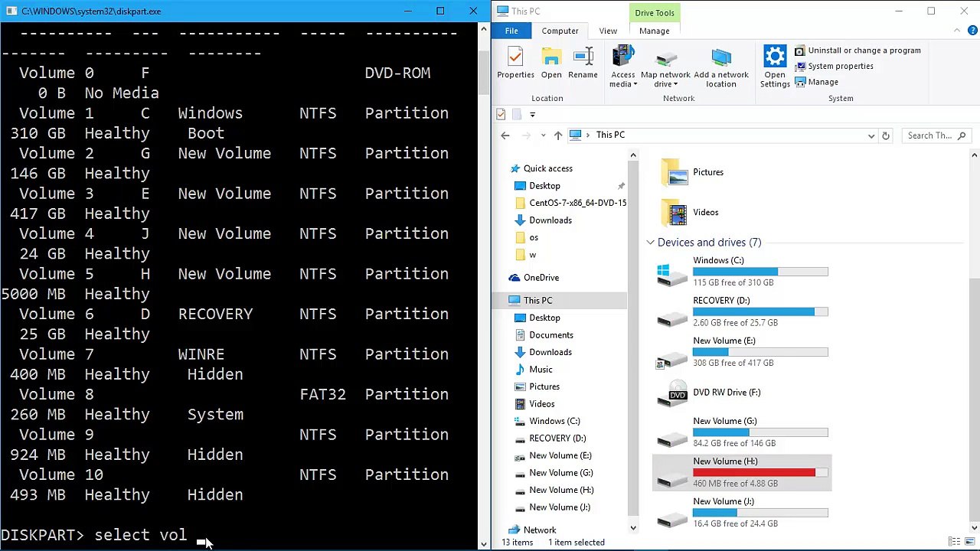Click the red New Volume (H:) usage bar
The image size is (980, 551).
[760, 473]
